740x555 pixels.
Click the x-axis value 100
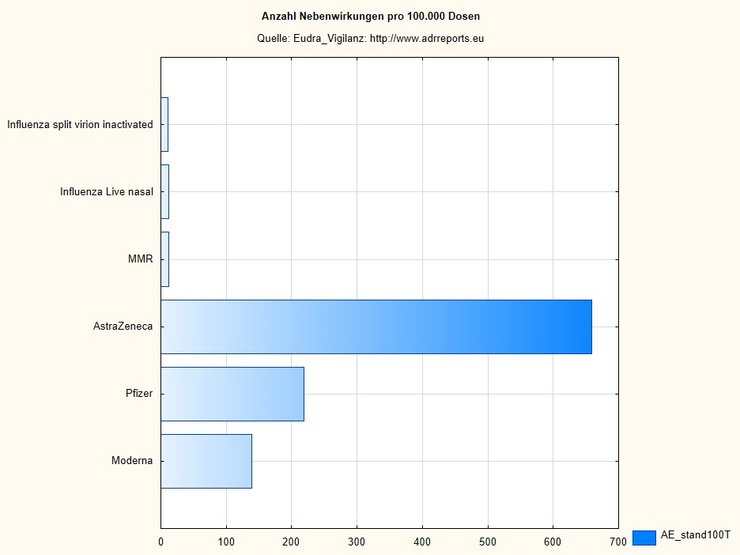pos(226,542)
